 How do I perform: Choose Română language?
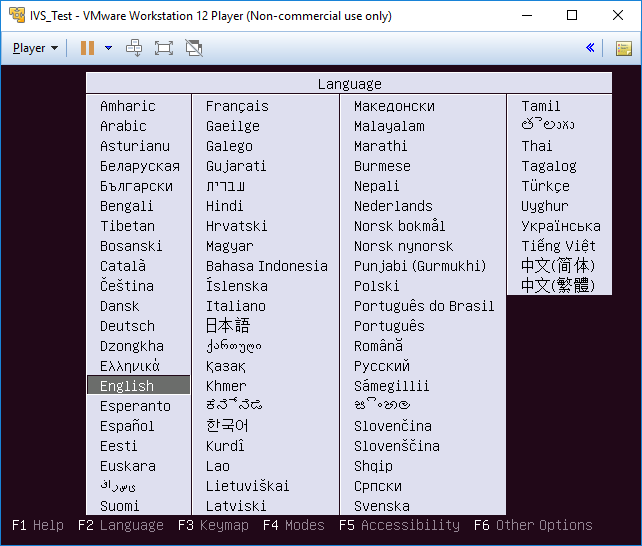[378, 345]
